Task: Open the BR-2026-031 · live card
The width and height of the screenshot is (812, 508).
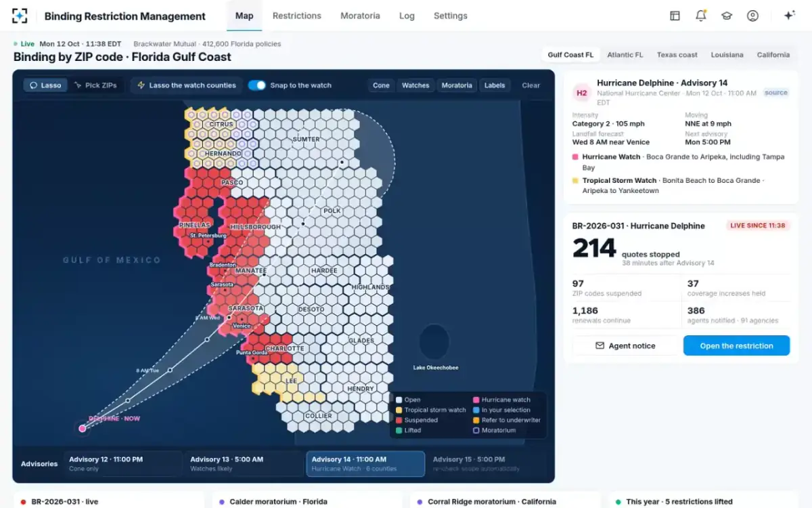Action: (x=108, y=501)
